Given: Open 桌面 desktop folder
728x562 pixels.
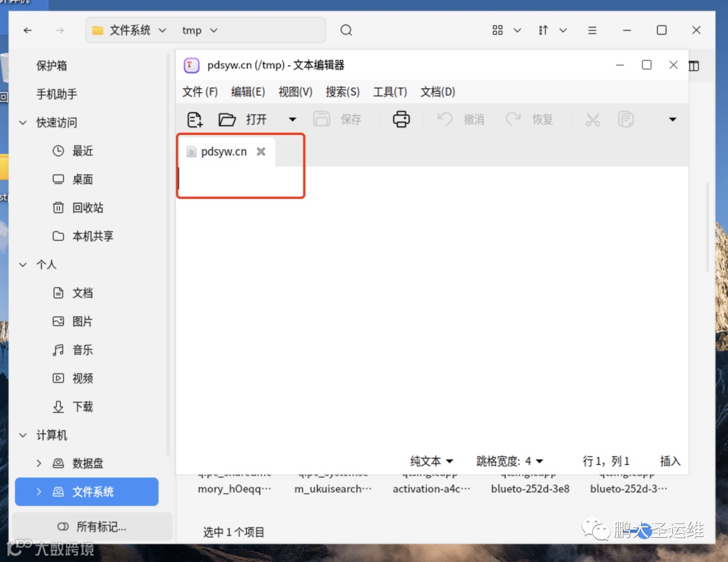Looking at the screenshot, I should point(83,179).
